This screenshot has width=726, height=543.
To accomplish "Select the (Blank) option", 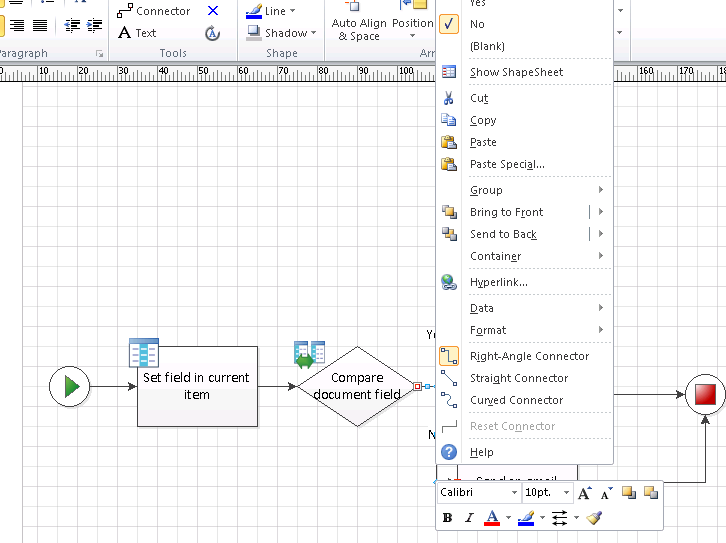I will [525, 46].
